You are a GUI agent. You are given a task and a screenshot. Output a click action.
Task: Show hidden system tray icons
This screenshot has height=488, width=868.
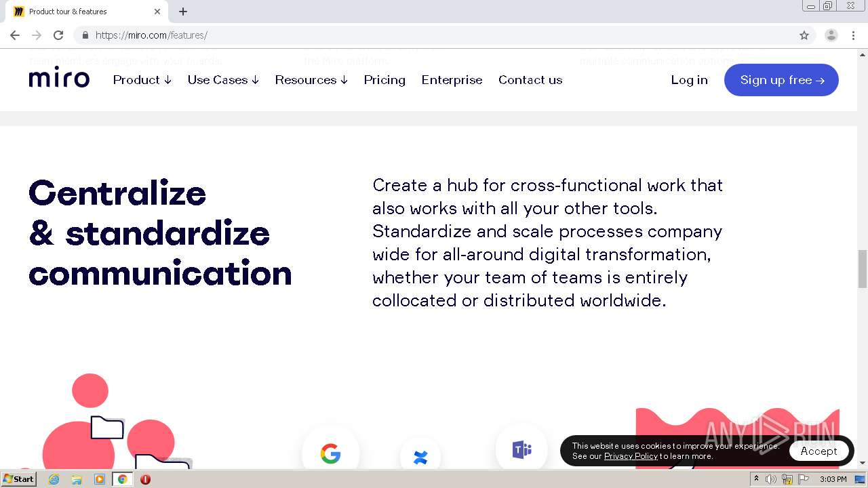(x=756, y=479)
